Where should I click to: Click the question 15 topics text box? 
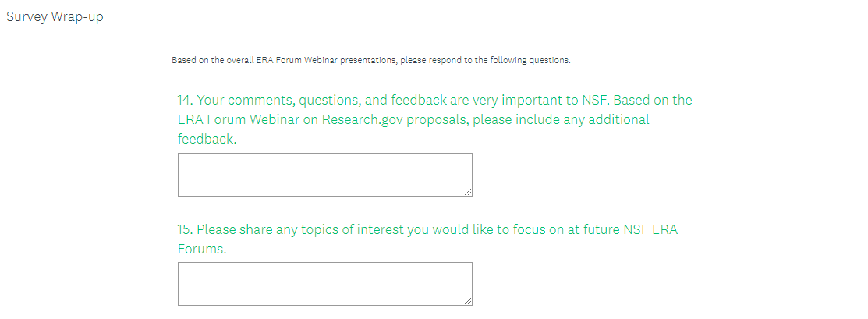tap(324, 283)
